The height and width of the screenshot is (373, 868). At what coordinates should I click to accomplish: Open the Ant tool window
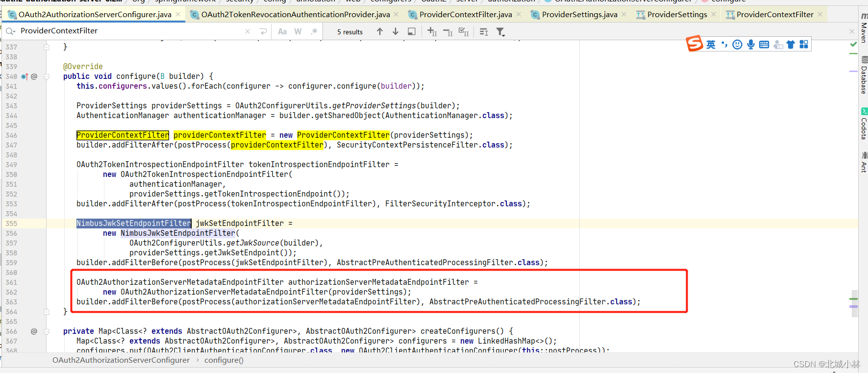click(x=864, y=162)
